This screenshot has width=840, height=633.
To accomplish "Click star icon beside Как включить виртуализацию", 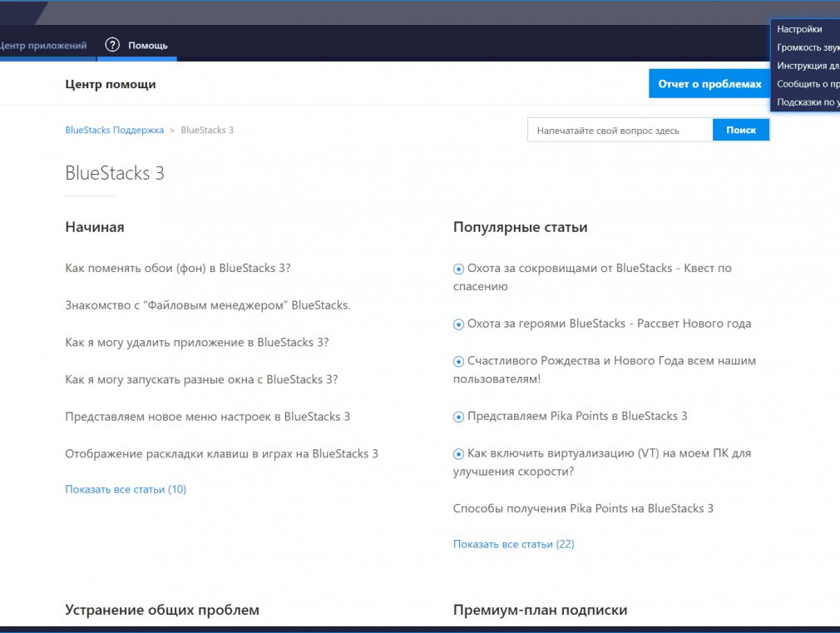I will pos(458,454).
